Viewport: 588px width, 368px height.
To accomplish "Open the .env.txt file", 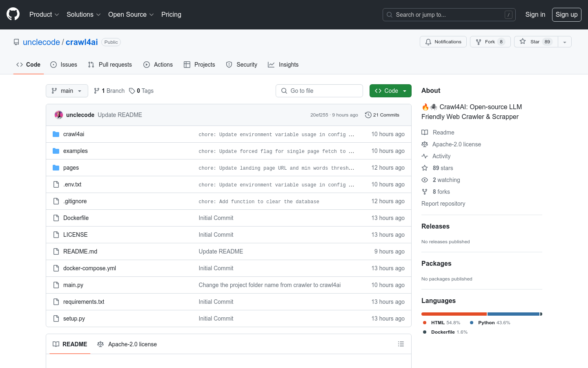I will 72,184.
